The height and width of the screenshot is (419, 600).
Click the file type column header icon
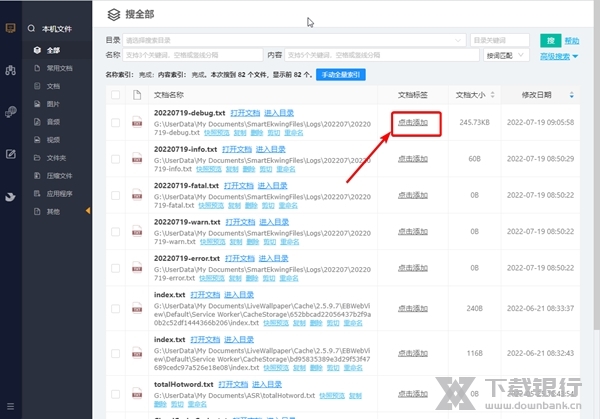pos(137,95)
